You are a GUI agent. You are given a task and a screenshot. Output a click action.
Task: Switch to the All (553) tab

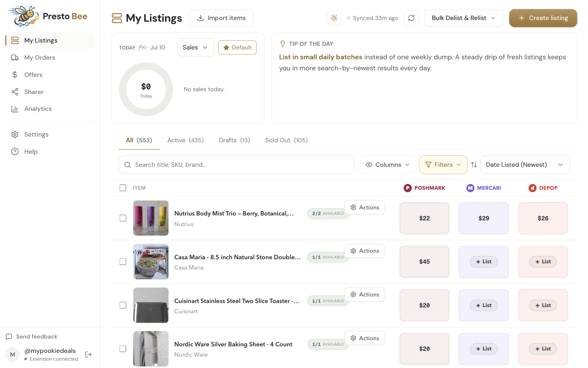(x=139, y=140)
